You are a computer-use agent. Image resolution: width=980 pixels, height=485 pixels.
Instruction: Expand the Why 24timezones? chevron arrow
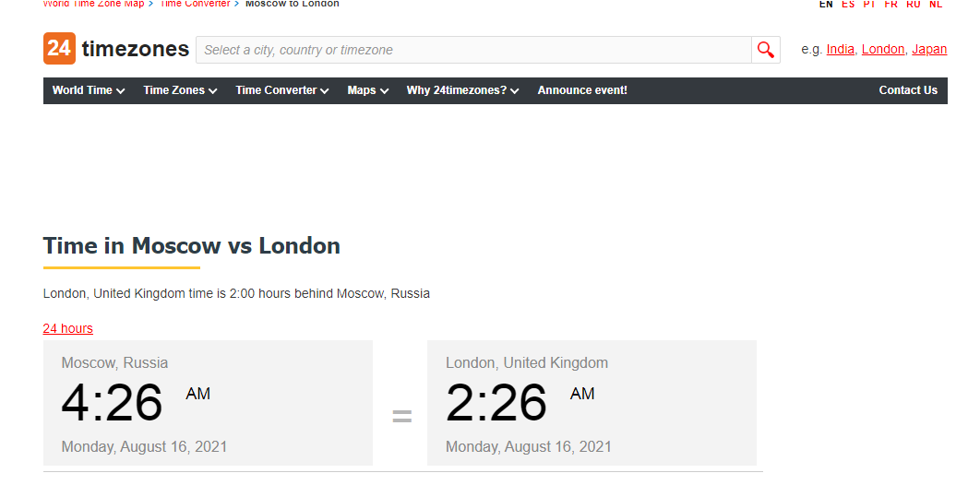[515, 91]
